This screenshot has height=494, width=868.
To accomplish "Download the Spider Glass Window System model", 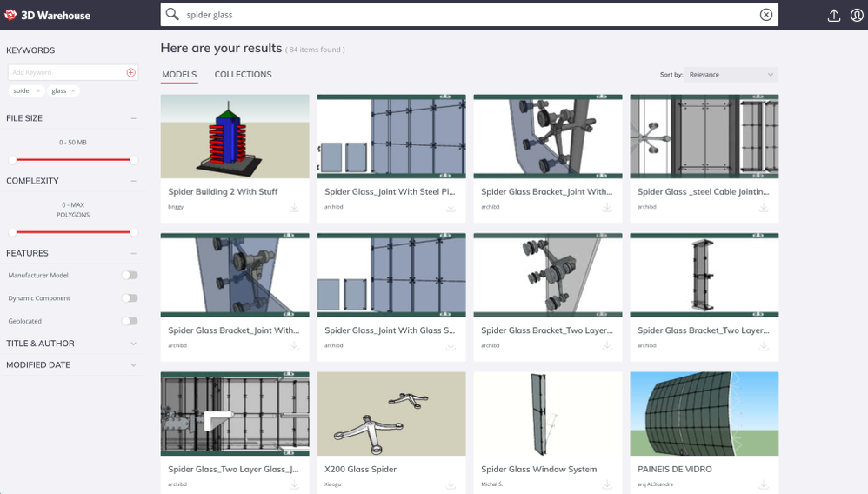I will (x=607, y=484).
